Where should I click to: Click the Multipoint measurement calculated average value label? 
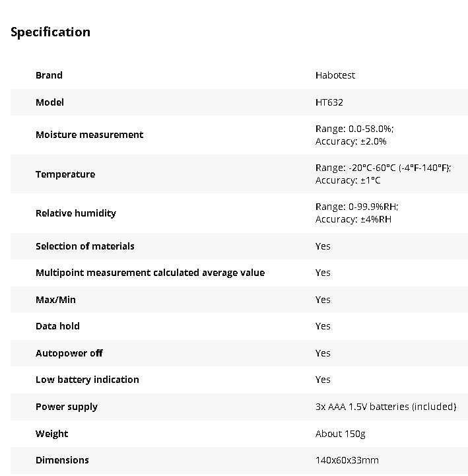(150, 273)
